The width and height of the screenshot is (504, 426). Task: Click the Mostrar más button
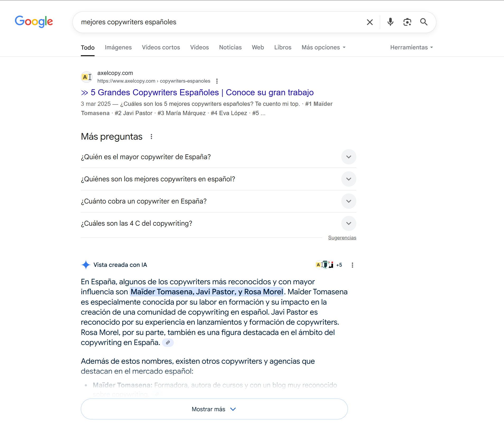[x=214, y=409]
